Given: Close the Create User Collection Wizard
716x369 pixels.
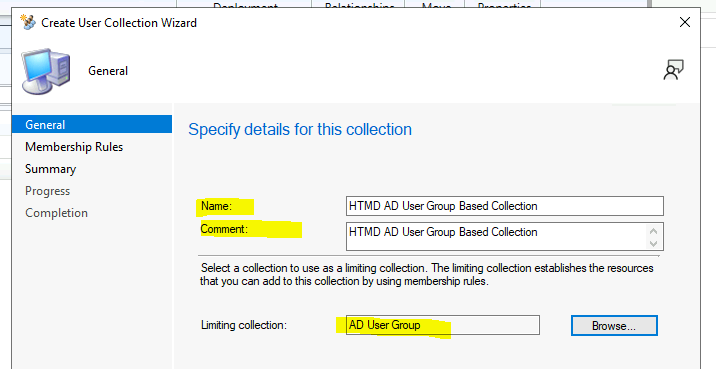Looking at the screenshot, I should pos(684,22).
